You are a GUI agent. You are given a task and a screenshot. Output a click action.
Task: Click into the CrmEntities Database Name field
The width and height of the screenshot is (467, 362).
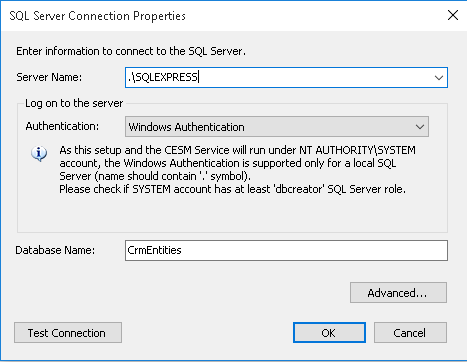286,250
